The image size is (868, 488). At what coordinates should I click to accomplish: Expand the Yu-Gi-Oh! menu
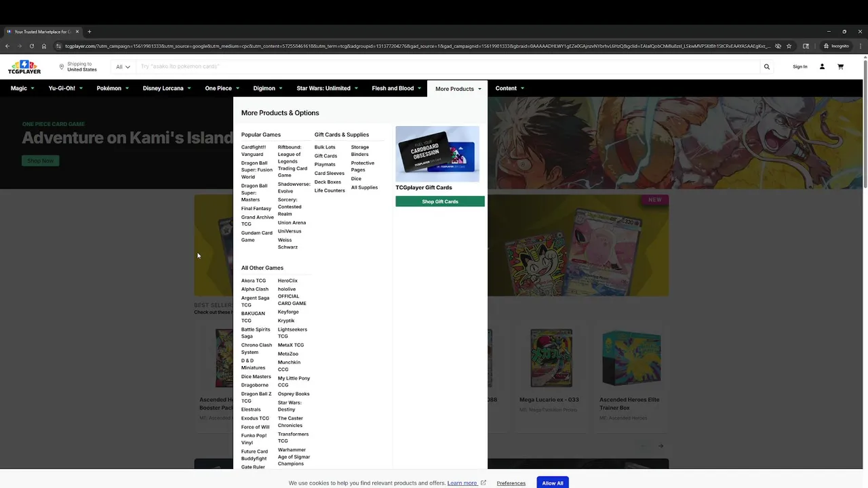66,88
